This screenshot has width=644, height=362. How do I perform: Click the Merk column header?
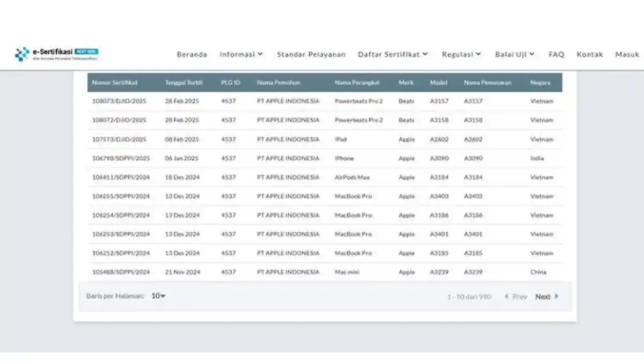point(406,83)
